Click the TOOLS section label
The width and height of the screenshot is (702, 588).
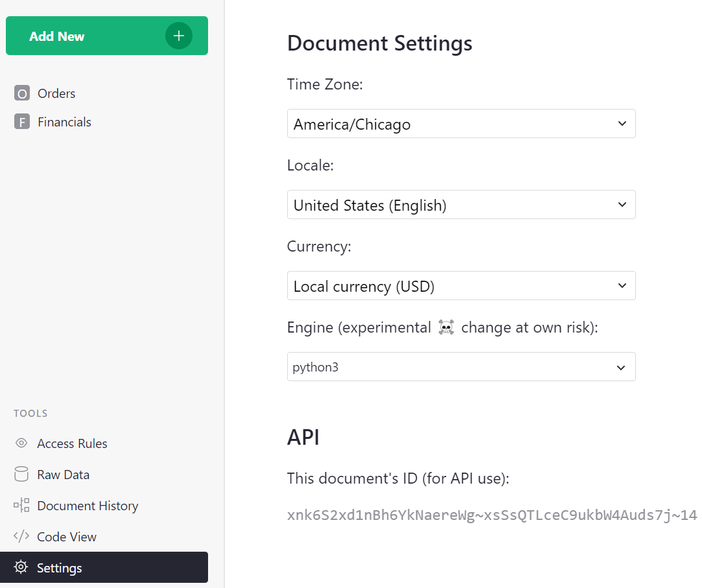pos(30,413)
